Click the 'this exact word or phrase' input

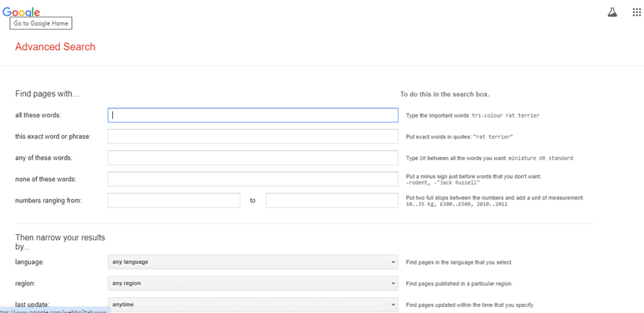coord(252,136)
